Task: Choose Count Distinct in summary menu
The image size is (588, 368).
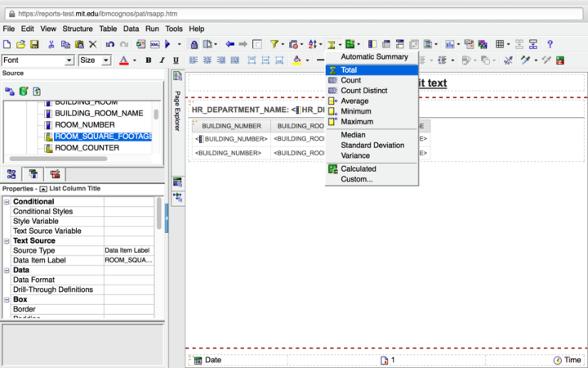Action: tap(363, 91)
